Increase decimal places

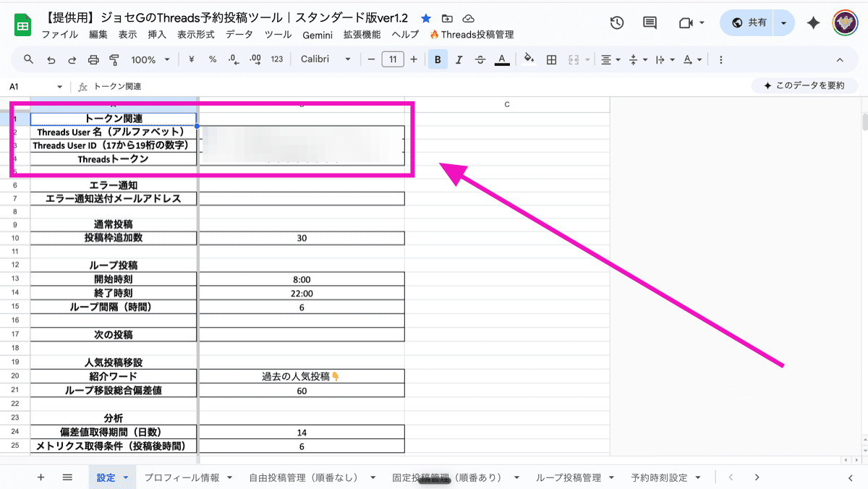pyautogui.click(x=255, y=59)
